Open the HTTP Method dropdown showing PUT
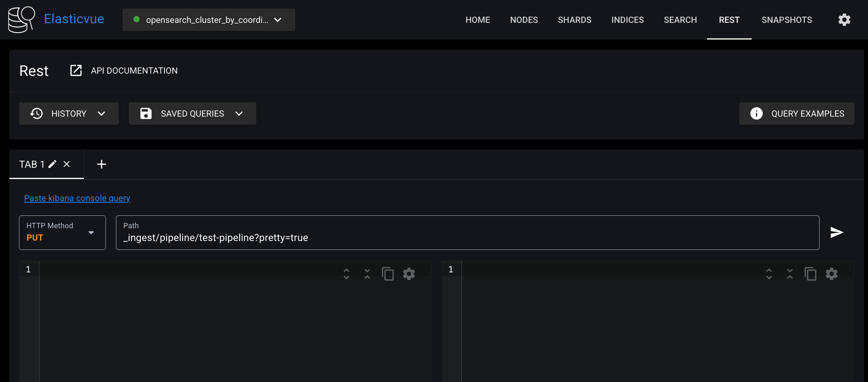Image resolution: width=868 pixels, height=382 pixels. (x=62, y=232)
